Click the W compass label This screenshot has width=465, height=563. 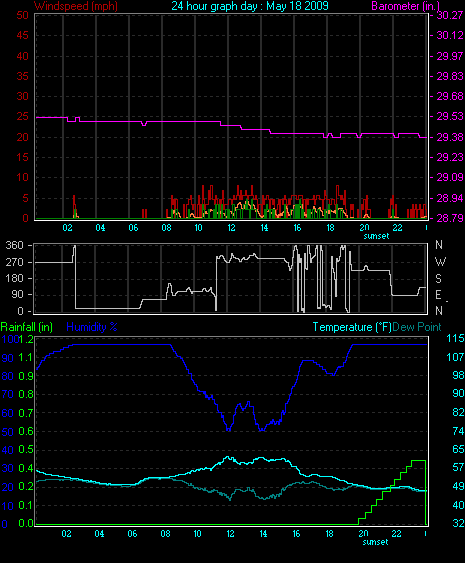(x=440, y=262)
